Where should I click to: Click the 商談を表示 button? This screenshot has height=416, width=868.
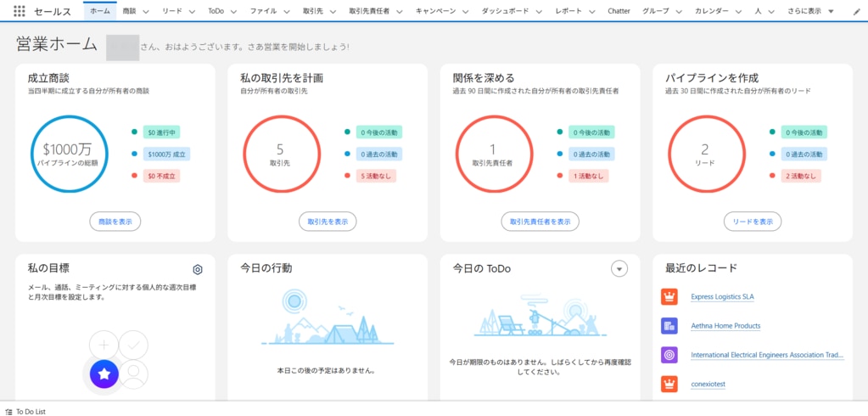click(115, 222)
